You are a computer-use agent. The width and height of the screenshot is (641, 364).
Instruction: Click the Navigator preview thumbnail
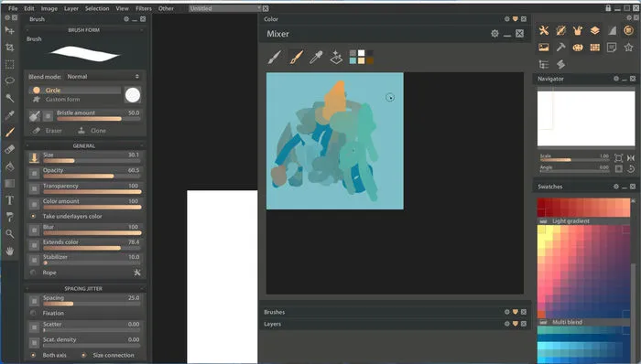(x=586, y=118)
